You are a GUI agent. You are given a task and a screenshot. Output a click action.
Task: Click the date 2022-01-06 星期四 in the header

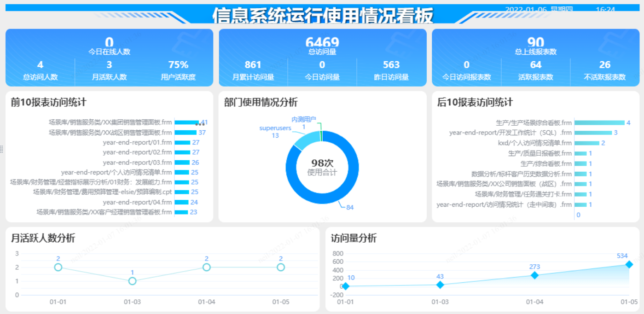(x=538, y=9)
